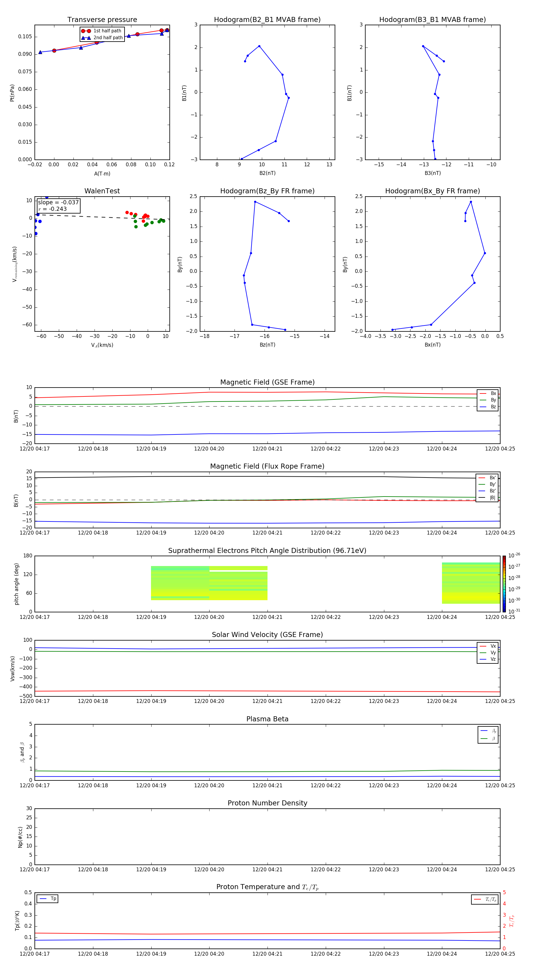Click 'Hodogram(Bx_By FR frame)' title
This screenshot has width=535, height=980.
coord(432,191)
